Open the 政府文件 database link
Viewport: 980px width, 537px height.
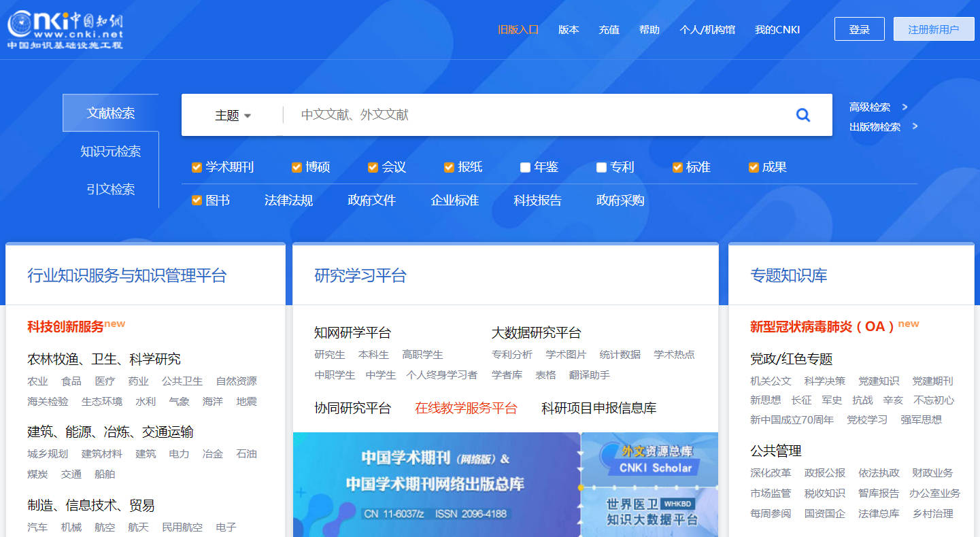click(x=371, y=201)
